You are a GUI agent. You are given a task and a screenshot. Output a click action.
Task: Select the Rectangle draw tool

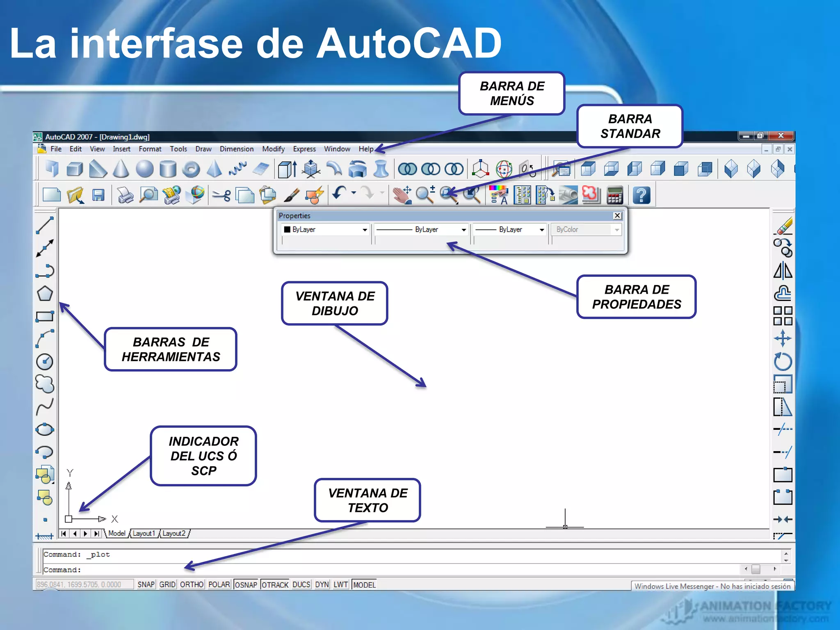point(45,316)
